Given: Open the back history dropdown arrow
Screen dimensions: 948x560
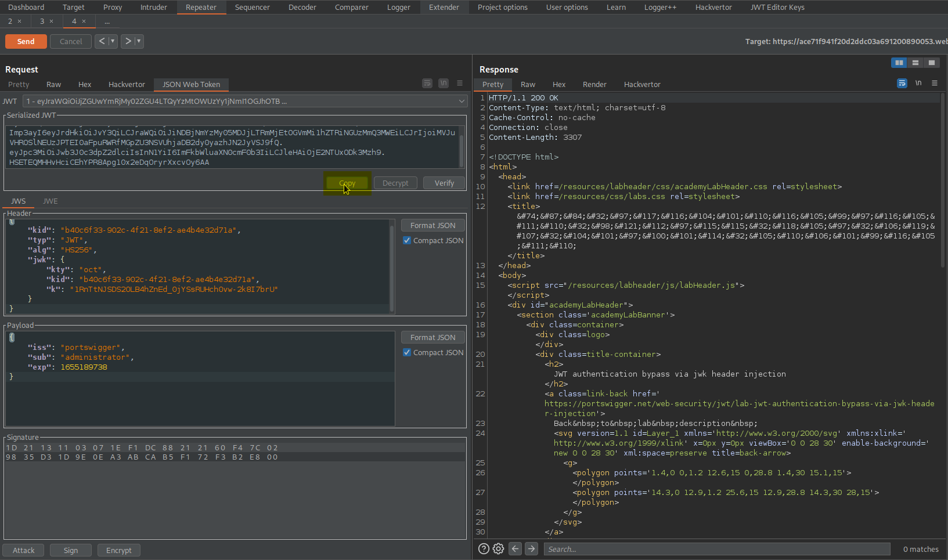Looking at the screenshot, I should (113, 41).
